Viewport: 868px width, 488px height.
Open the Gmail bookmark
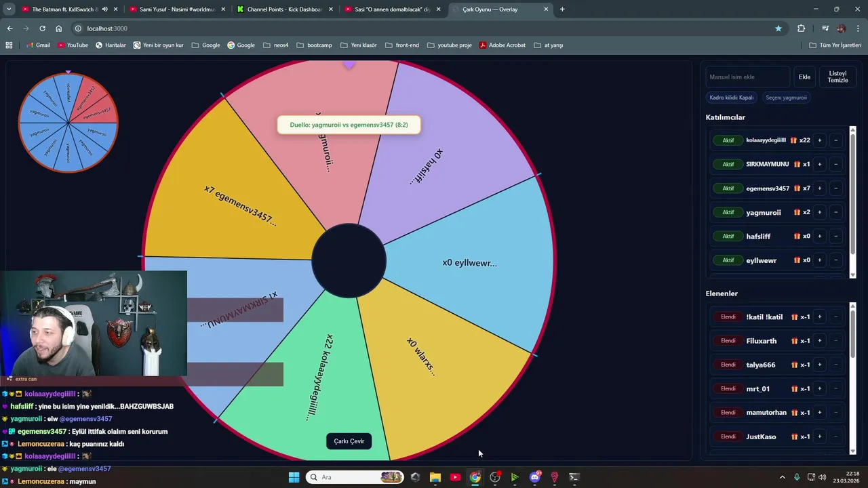tap(37, 45)
